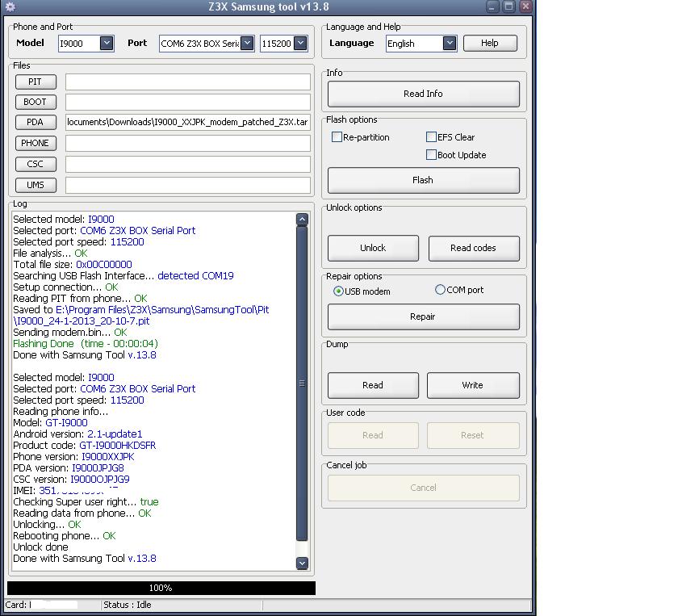678x616 pixels.
Task: Click the PHONE file button
Action: [x=36, y=143]
